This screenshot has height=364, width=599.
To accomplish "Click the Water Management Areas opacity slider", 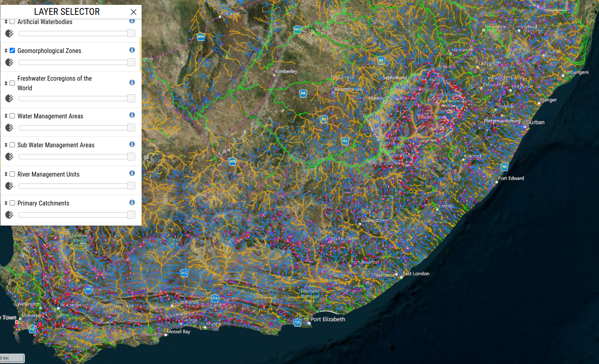I will pos(77,128).
